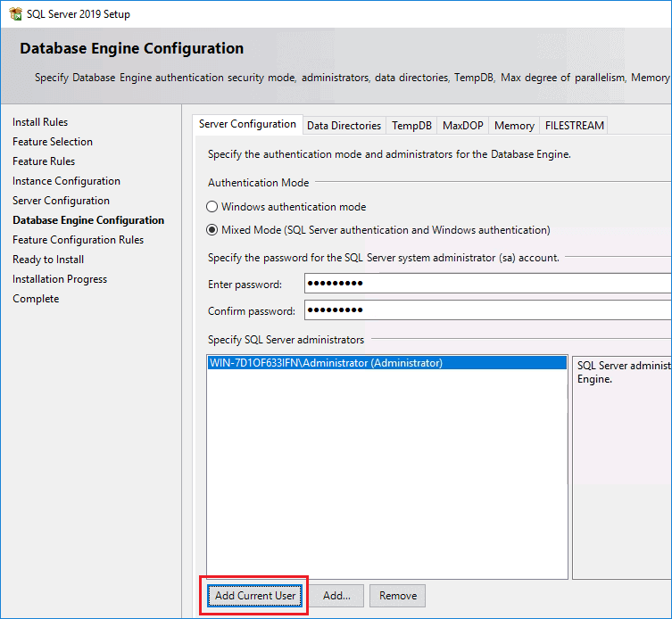Image resolution: width=672 pixels, height=619 pixels.
Task: Click Server Configuration step in sidebar
Action: (x=61, y=201)
